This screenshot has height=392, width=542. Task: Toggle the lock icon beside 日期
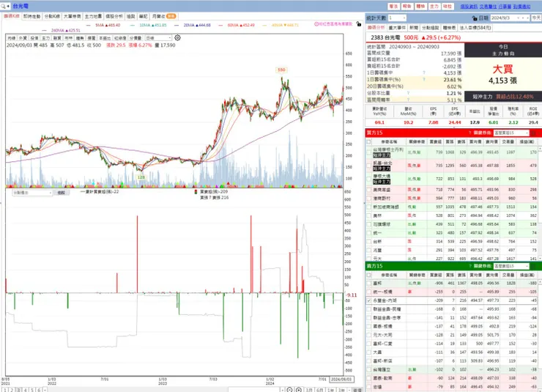(475, 18)
